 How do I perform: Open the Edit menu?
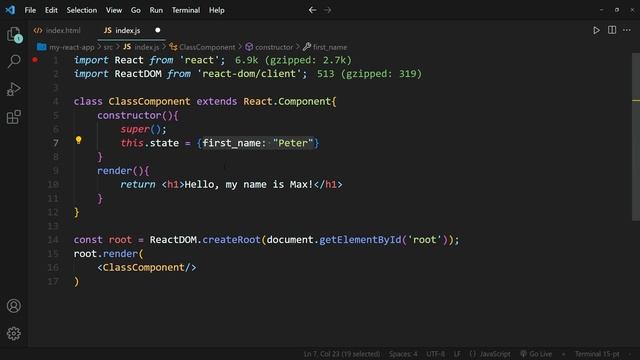pyautogui.click(x=51, y=10)
